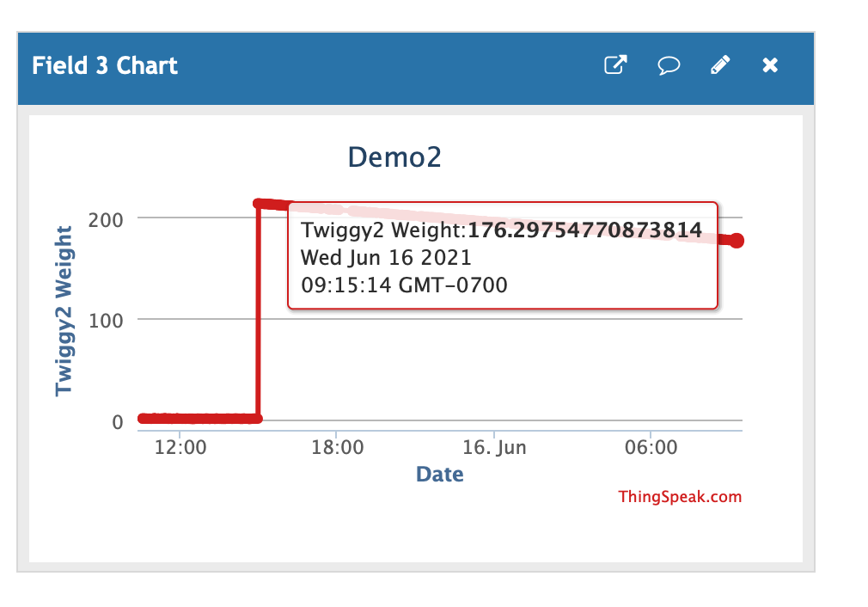Click the 06:00 x-axis tick label

click(x=651, y=448)
